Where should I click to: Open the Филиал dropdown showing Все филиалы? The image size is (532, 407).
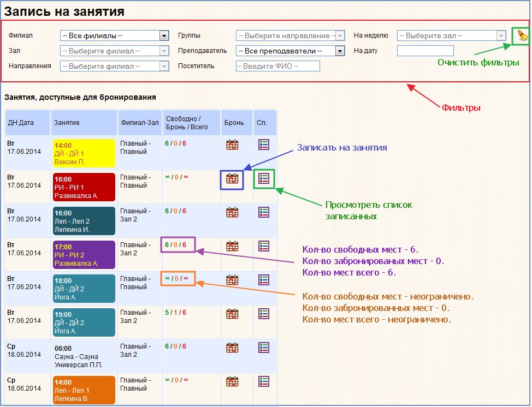pos(114,35)
